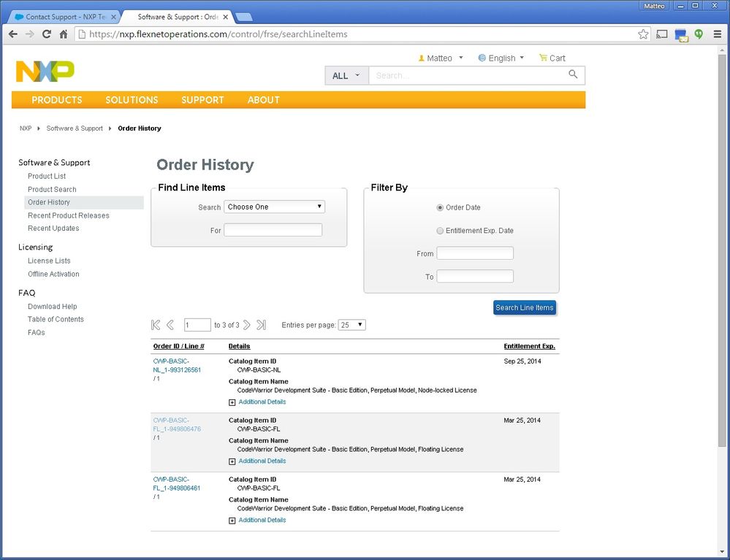Bookmark page with the star icon
This screenshot has width=730, height=560.
pos(643,34)
